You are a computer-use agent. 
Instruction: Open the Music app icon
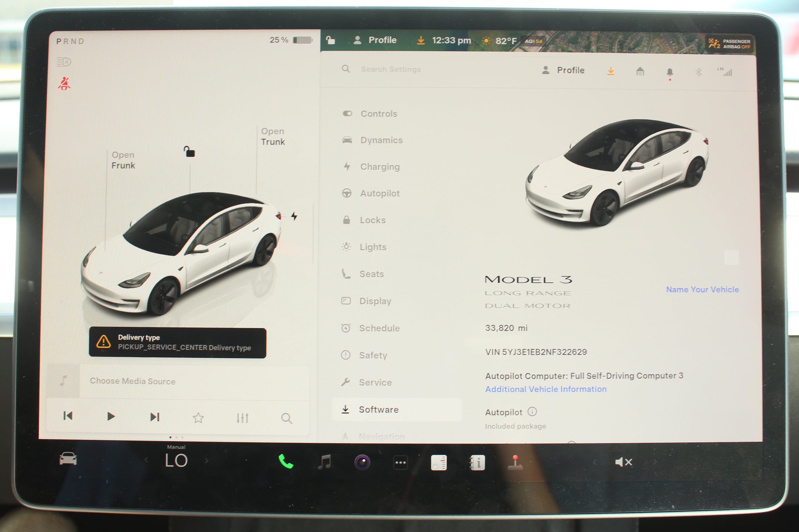[324, 462]
